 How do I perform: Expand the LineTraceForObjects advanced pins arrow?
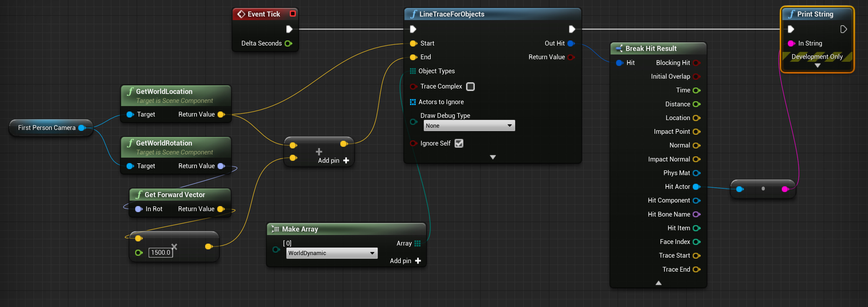[x=493, y=157]
